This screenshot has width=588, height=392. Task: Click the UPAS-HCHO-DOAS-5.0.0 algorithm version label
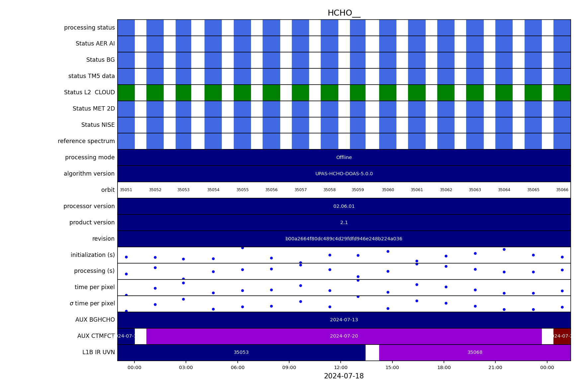point(344,174)
